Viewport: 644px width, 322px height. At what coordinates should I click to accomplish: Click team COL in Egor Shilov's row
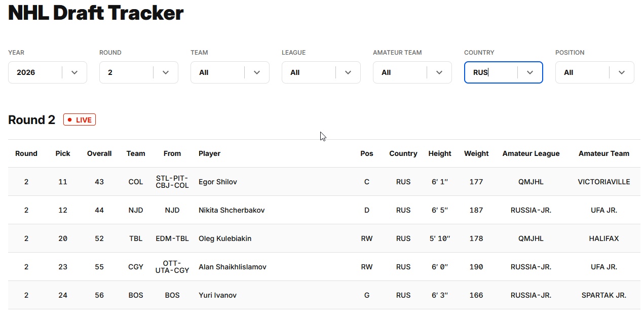(136, 182)
